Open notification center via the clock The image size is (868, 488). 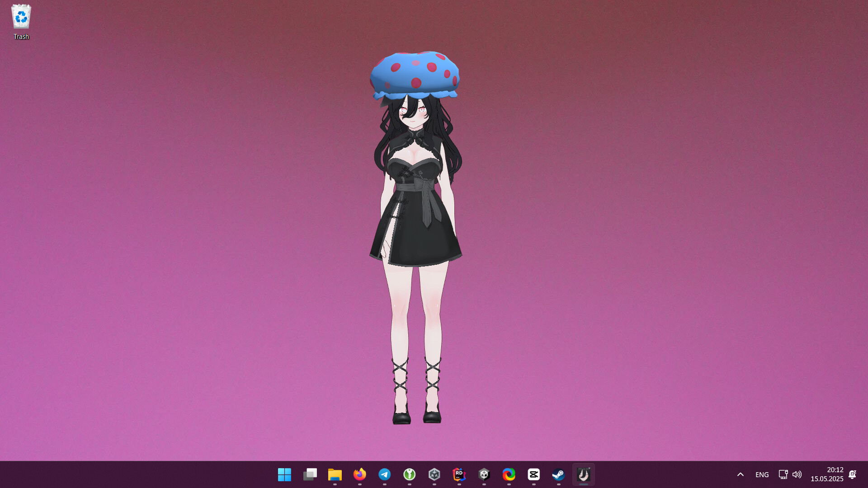tap(828, 474)
